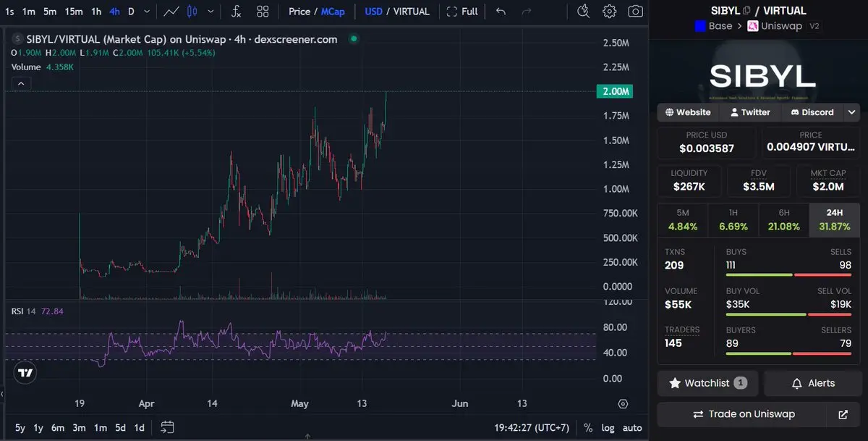Select the 24H price change tab
The image size is (868, 441).
point(835,219)
